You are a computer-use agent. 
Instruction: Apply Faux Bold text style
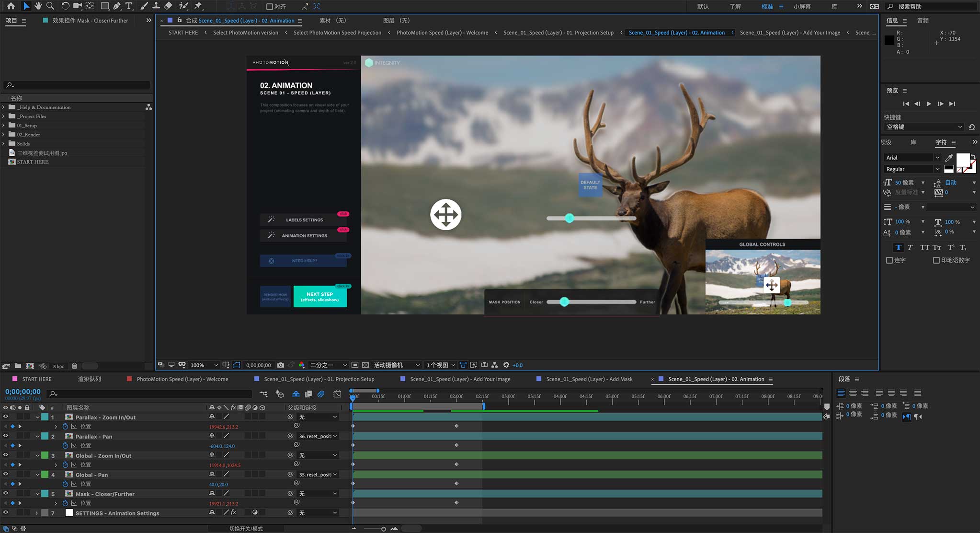click(898, 247)
